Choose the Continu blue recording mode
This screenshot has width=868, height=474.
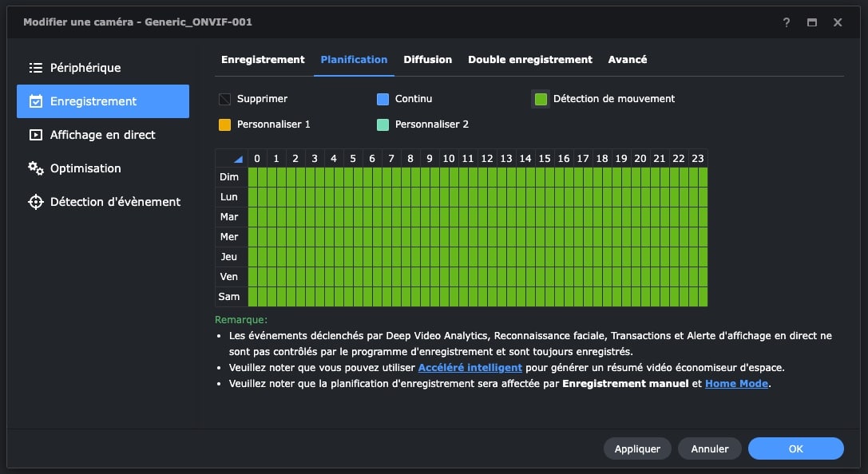point(382,99)
